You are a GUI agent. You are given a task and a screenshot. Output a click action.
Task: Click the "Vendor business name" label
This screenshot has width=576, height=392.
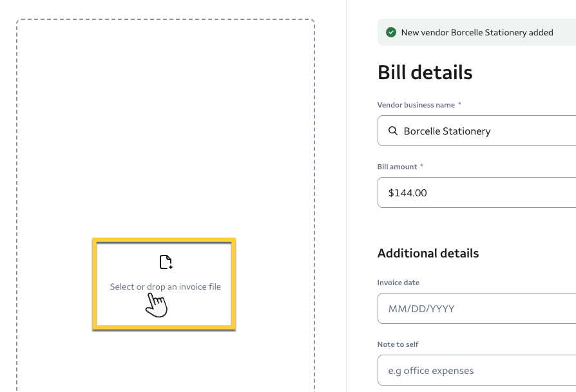[x=416, y=105]
